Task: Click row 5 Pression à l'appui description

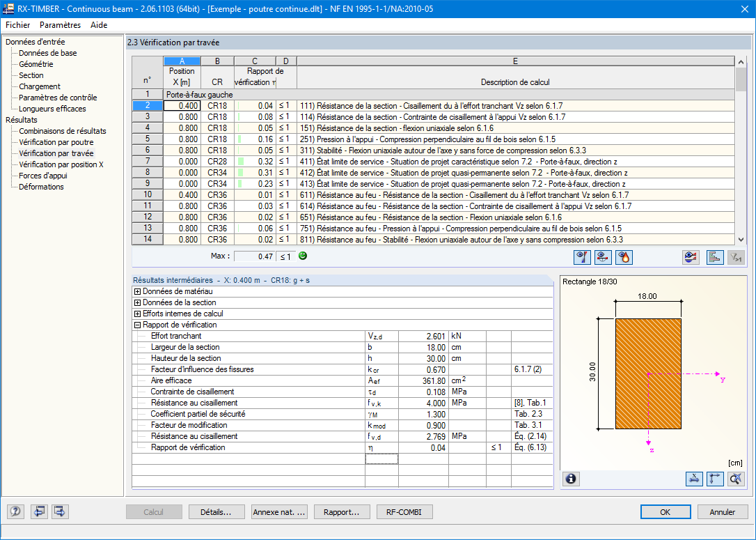Action: click(515, 139)
